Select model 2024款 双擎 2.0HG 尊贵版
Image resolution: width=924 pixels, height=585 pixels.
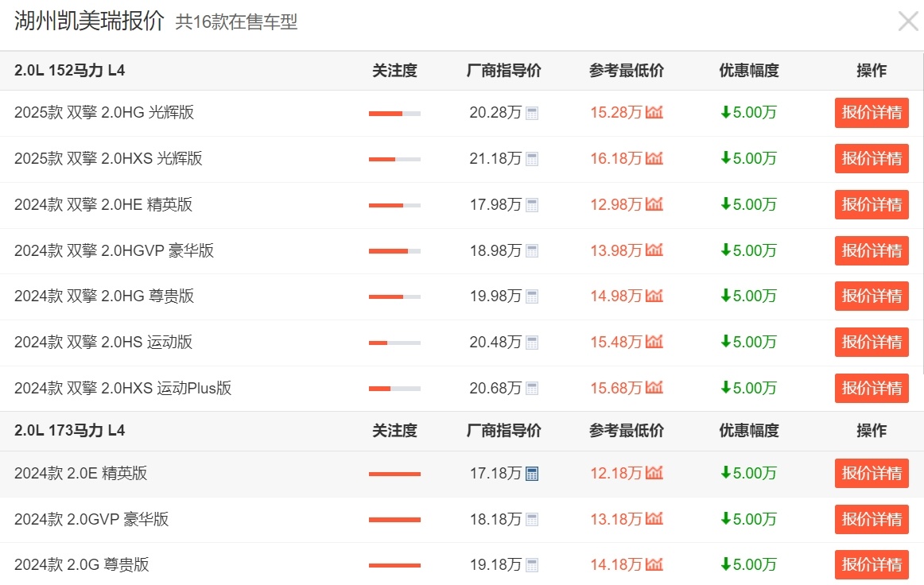(104, 296)
